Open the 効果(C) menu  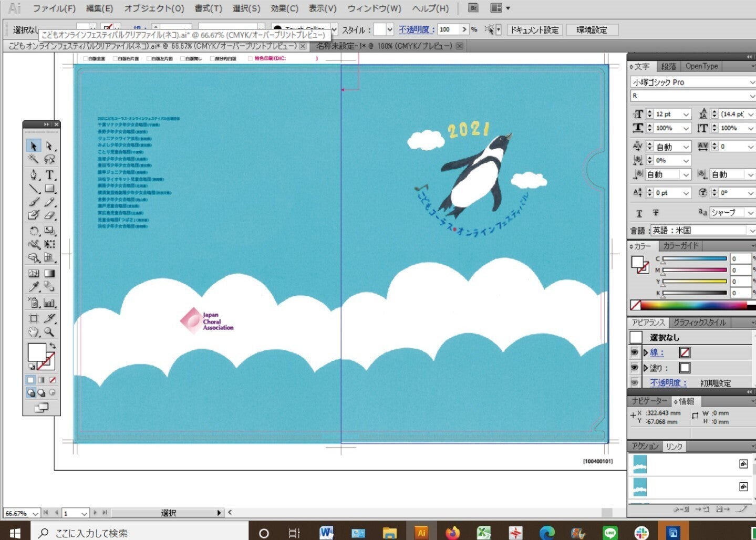(x=284, y=8)
